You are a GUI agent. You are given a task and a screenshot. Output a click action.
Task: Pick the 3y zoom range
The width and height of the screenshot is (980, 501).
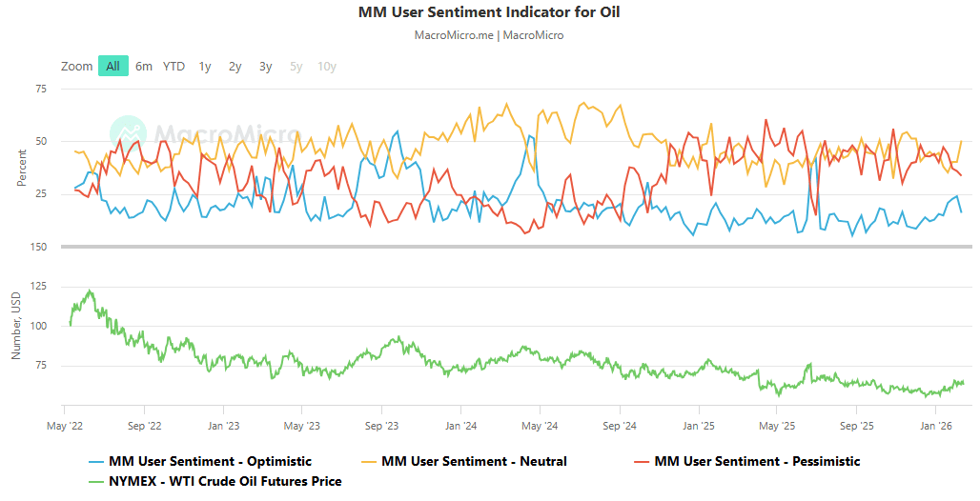click(265, 66)
